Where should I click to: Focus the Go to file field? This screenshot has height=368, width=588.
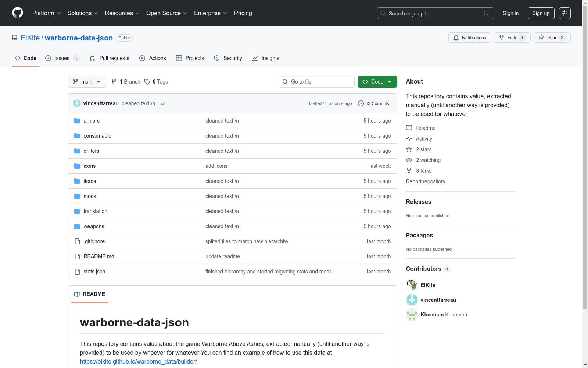317,82
